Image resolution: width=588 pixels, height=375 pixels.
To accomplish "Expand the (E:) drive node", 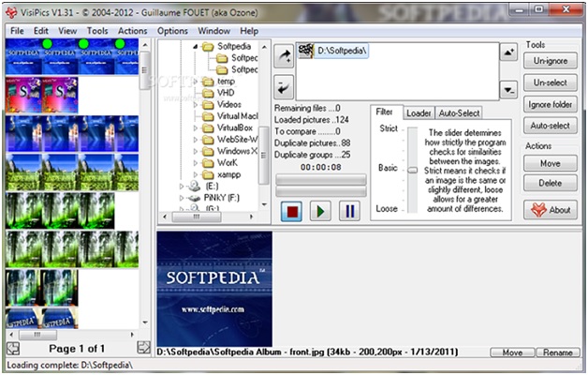I will [x=183, y=187].
